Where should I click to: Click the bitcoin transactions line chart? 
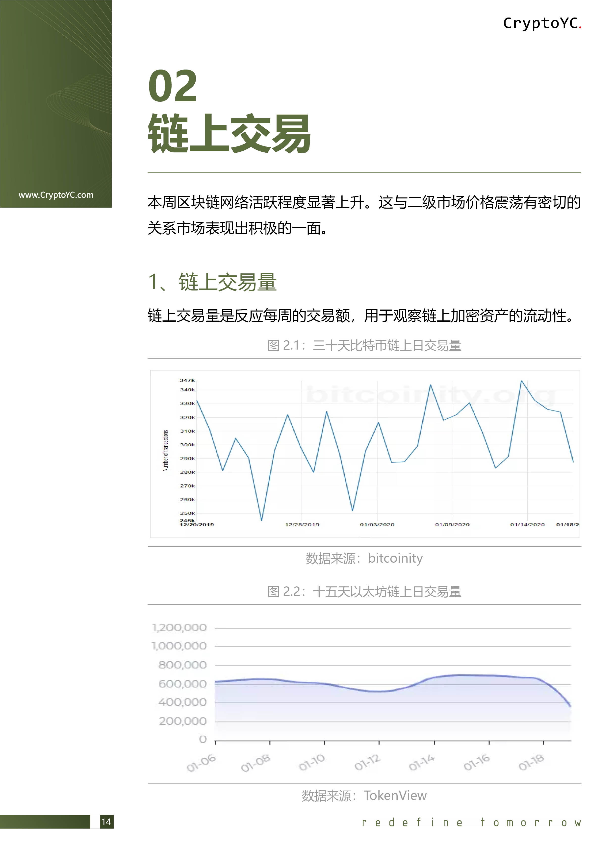[x=365, y=454]
